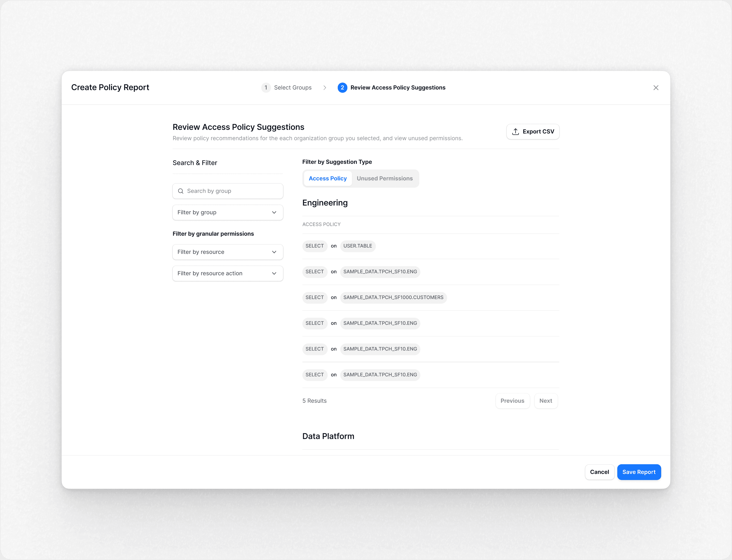This screenshot has height=560, width=732.
Task: Click the "Search & Filter" heading
Action: point(195,163)
